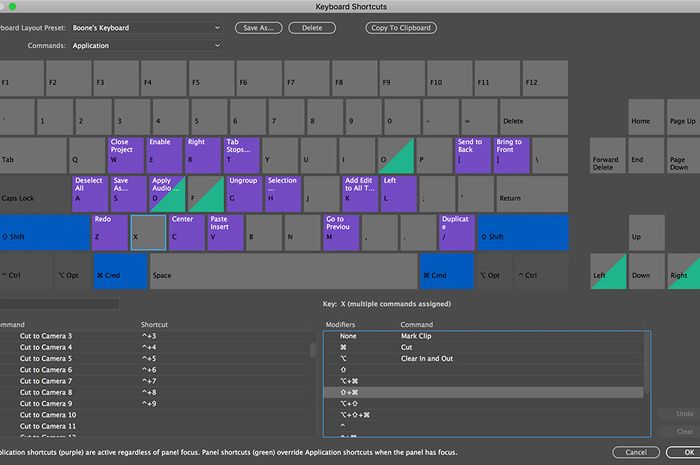Click the Send to Back bracket key
This screenshot has height=465, width=700.
click(472, 154)
